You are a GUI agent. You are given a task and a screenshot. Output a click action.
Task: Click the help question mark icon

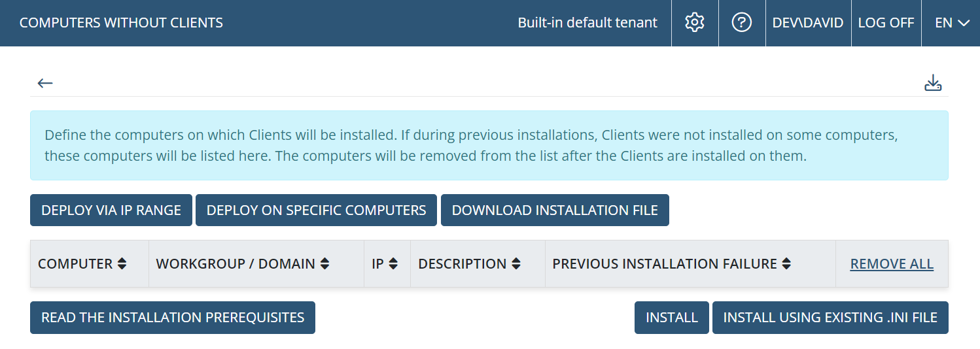[741, 23]
